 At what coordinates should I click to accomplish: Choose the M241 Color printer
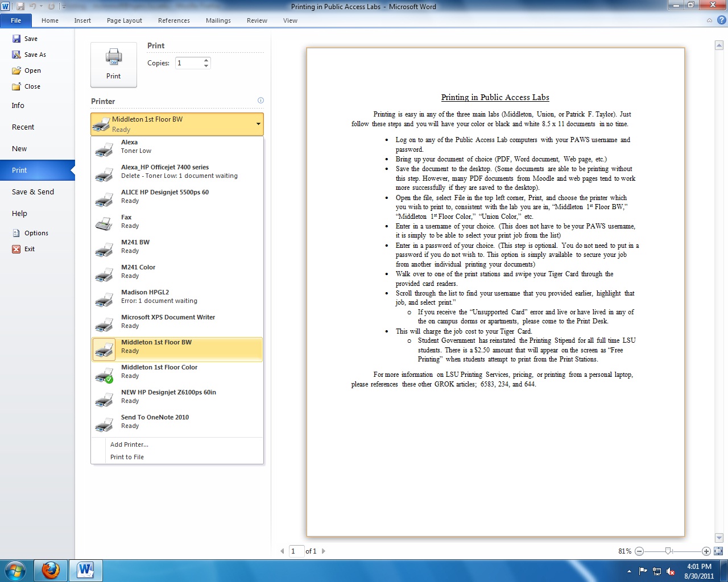(x=177, y=272)
